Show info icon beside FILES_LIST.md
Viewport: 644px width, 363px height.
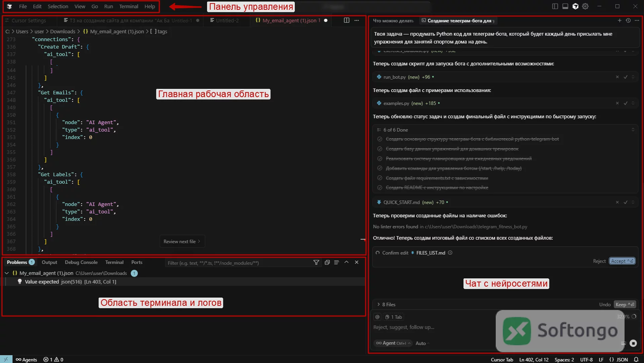click(450, 253)
